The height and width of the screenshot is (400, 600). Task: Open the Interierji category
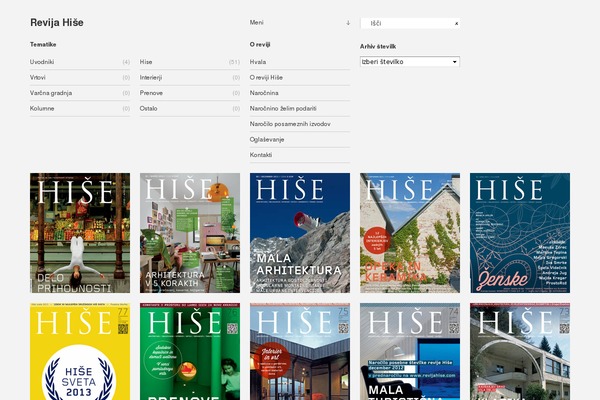click(190, 78)
